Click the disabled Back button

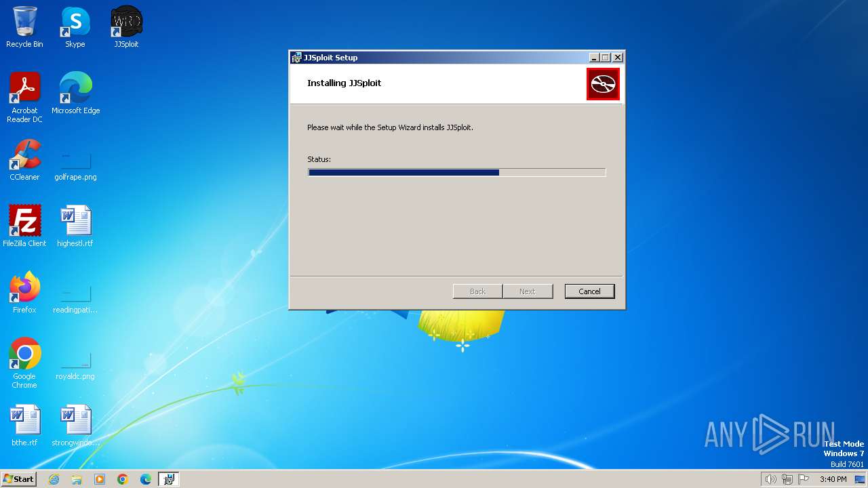pos(477,291)
